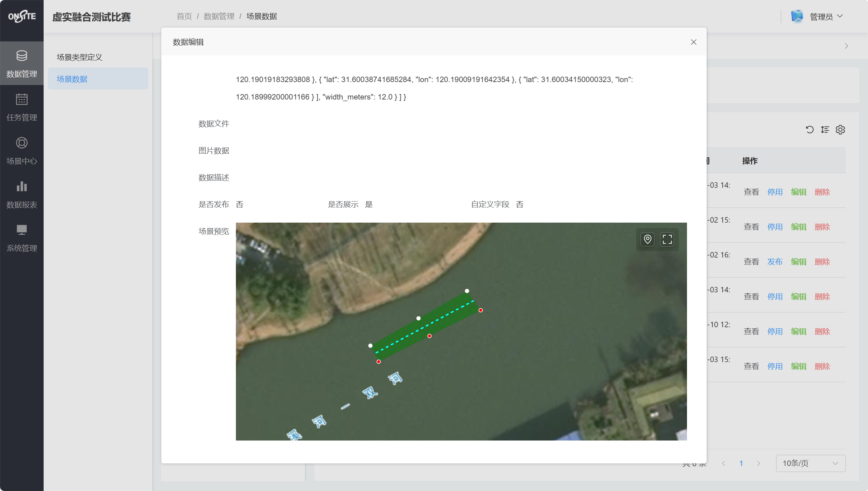The height and width of the screenshot is (491, 868).
Task: Toggle map fullscreen view icon
Action: click(667, 239)
